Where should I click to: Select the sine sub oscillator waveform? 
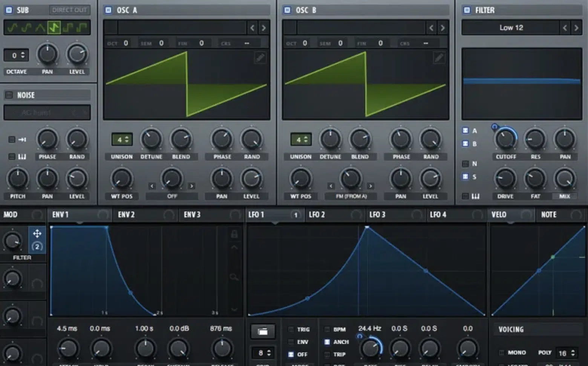(12, 28)
